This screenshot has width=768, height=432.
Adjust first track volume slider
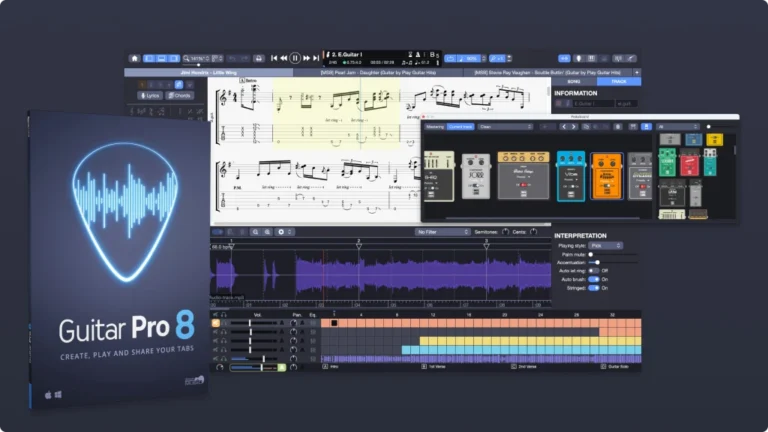pos(254,323)
